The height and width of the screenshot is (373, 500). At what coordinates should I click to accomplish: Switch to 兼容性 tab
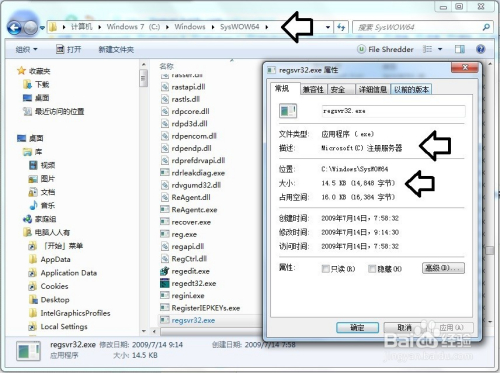point(313,89)
